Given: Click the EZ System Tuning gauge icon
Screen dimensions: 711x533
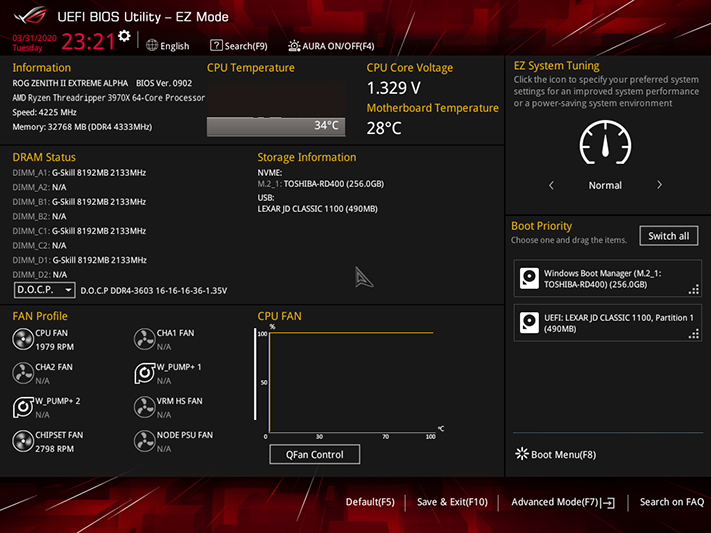Looking at the screenshot, I should (x=605, y=142).
